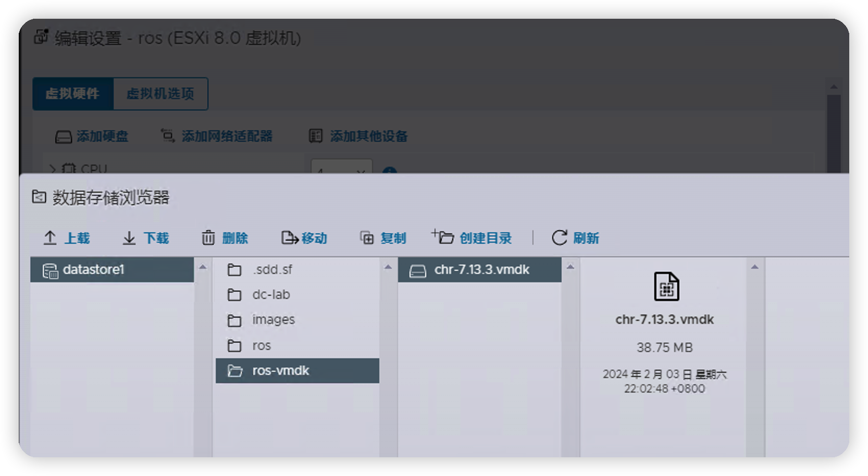This screenshot has height=476, width=868.
Task: Click the 添加网络适配器 button label
Action: click(227, 136)
